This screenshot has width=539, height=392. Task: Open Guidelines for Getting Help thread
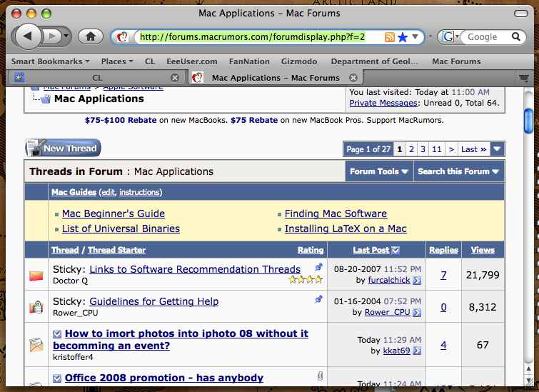(153, 301)
